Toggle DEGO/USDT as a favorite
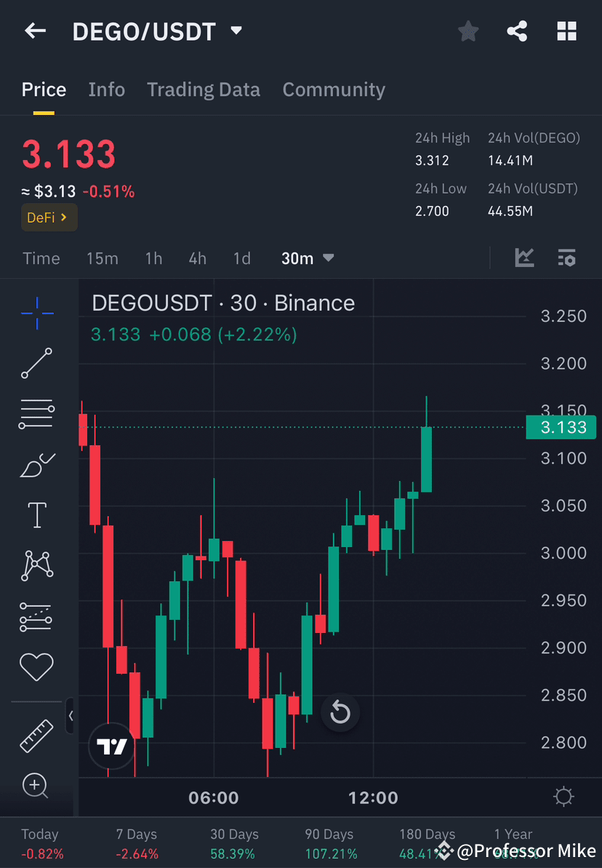Screen dimensions: 602x868 467,31
